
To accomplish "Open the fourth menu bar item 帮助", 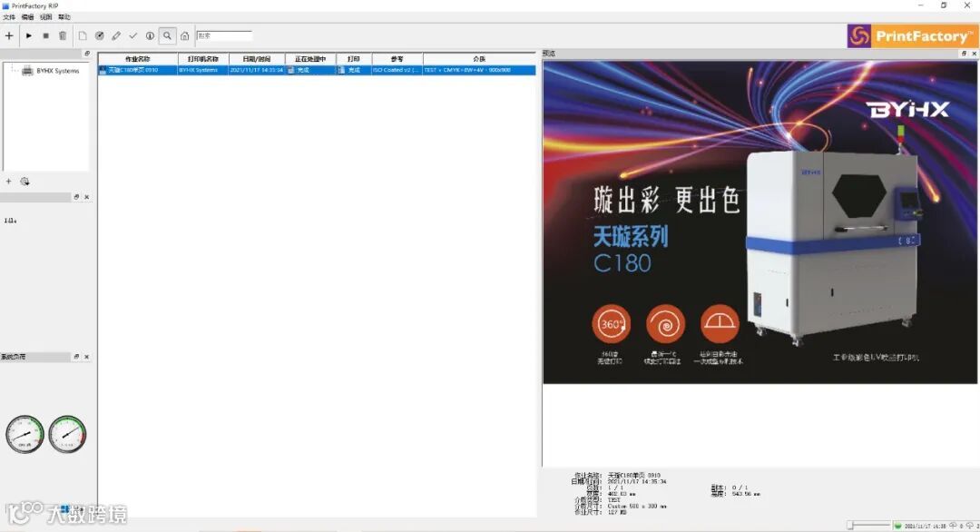I will coord(64,17).
